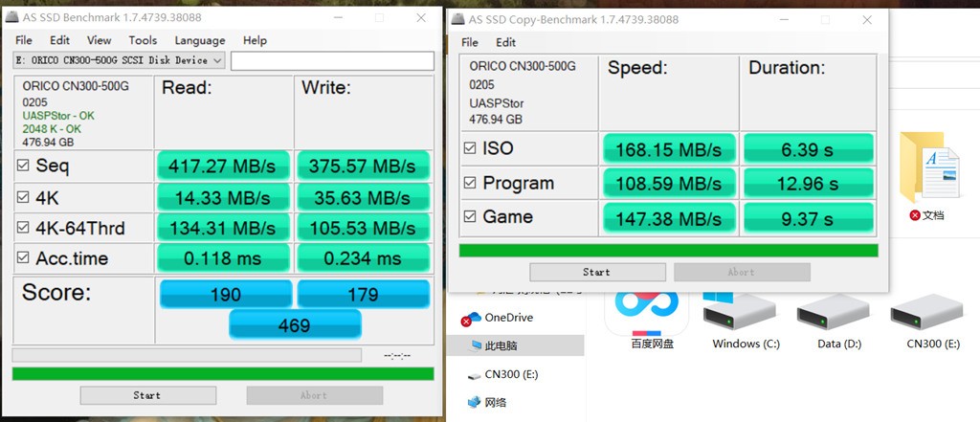
Task: Open the Copy-Benchmark Edit menu
Action: [505, 42]
